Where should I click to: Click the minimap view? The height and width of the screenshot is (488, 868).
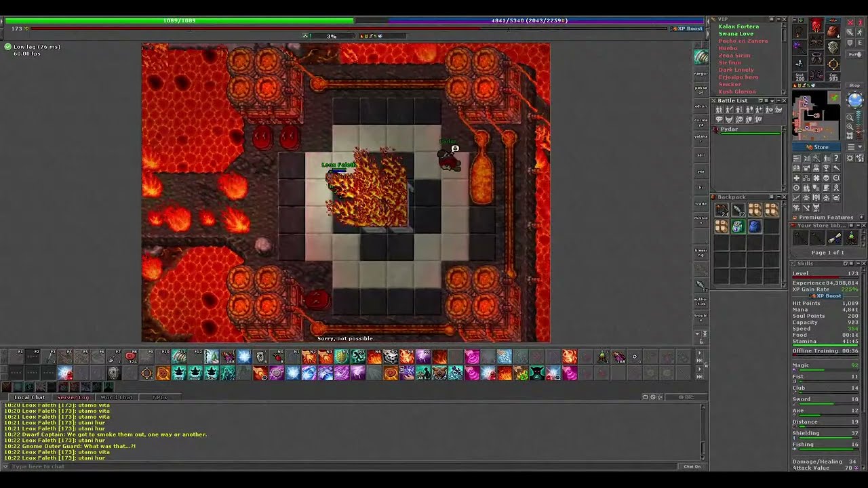click(816, 117)
